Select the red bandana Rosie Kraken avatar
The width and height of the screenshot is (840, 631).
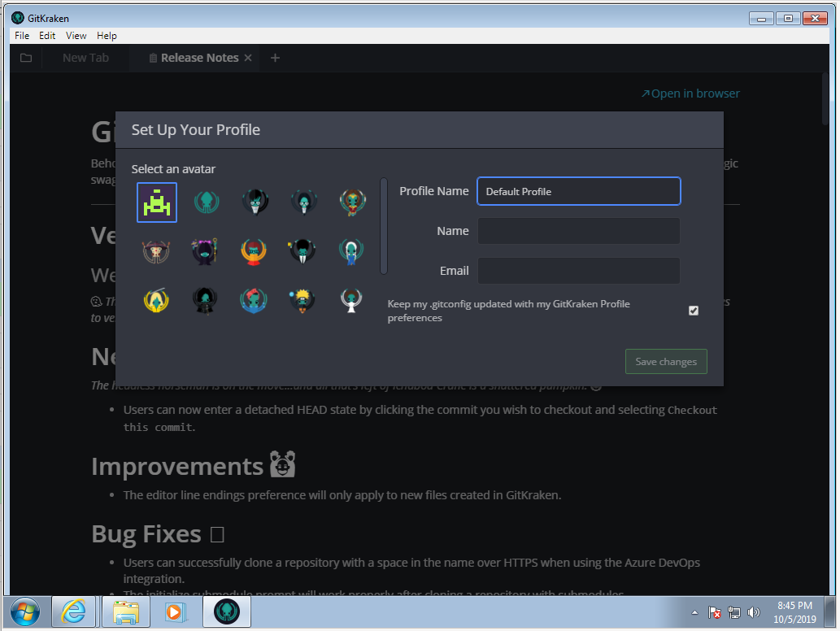[255, 301]
